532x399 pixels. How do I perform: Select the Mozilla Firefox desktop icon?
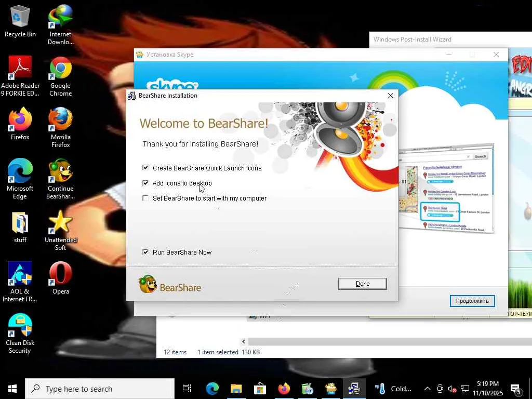click(x=60, y=128)
